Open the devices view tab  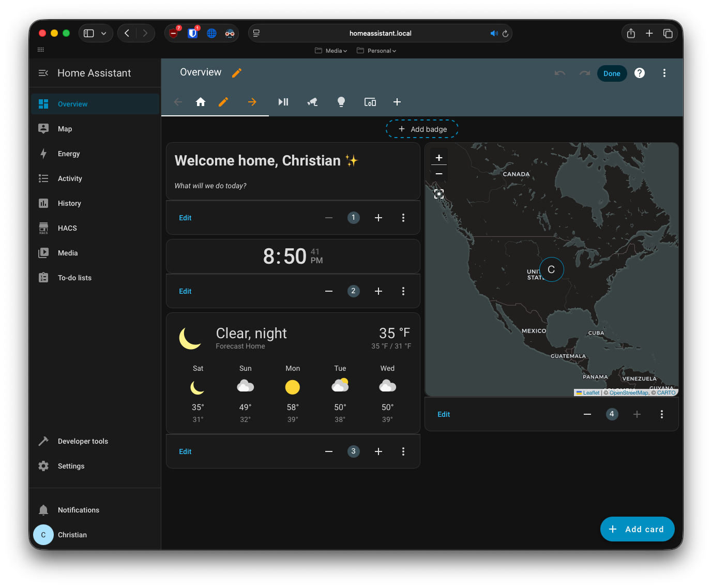pyautogui.click(x=370, y=102)
